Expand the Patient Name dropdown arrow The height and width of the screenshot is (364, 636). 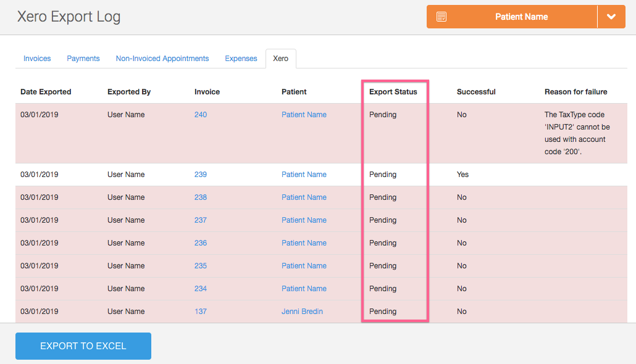[611, 17]
